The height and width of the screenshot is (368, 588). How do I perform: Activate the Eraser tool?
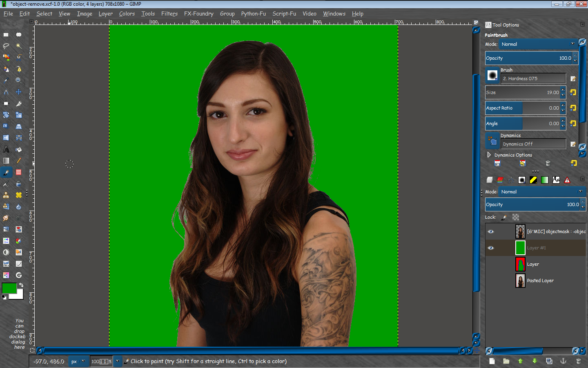[19, 172]
